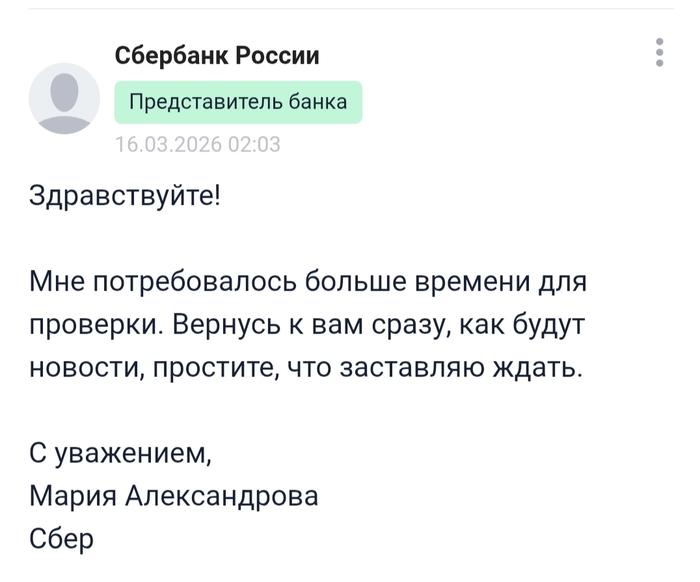Click the word простите in the message
The image size is (700, 582).
click(x=206, y=368)
